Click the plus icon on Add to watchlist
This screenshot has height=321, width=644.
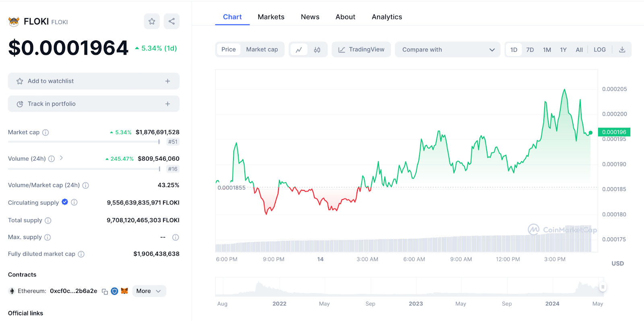167,81
